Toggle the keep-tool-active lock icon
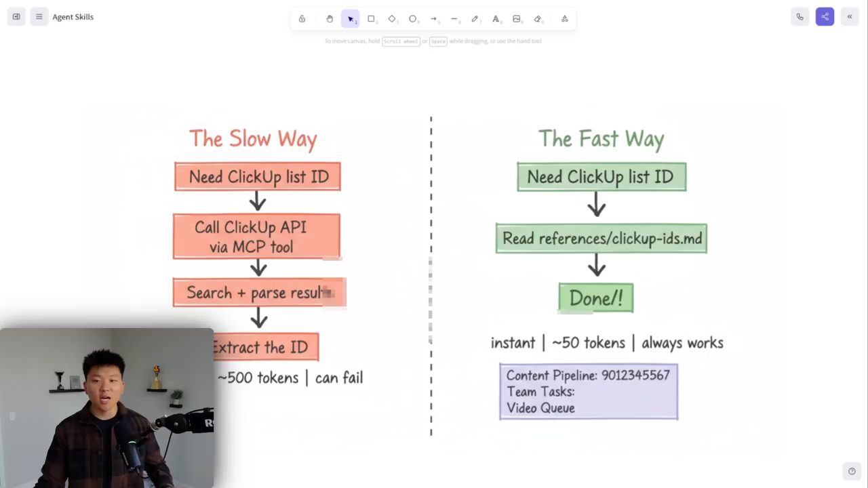The height and width of the screenshot is (488, 868). [302, 19]
